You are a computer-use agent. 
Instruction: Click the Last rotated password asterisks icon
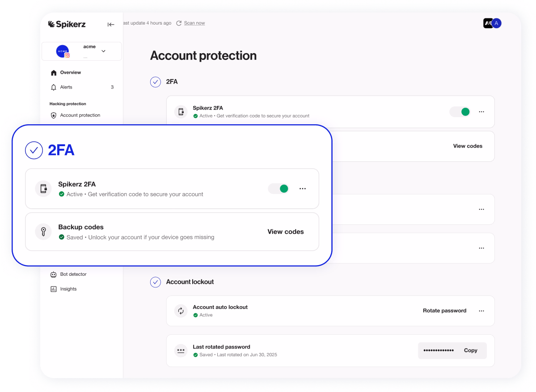click(x=181, y=350)
